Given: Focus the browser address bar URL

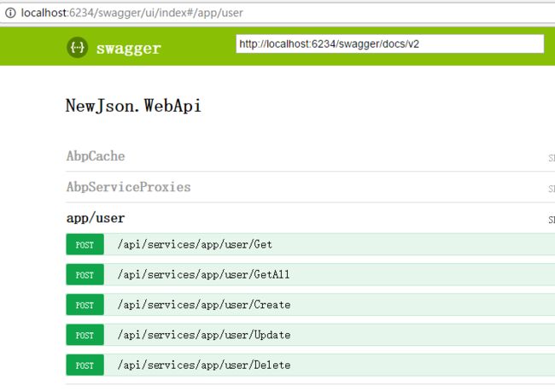Looking at the screenshot, I should pyautogui.click(x=131, y=13).
